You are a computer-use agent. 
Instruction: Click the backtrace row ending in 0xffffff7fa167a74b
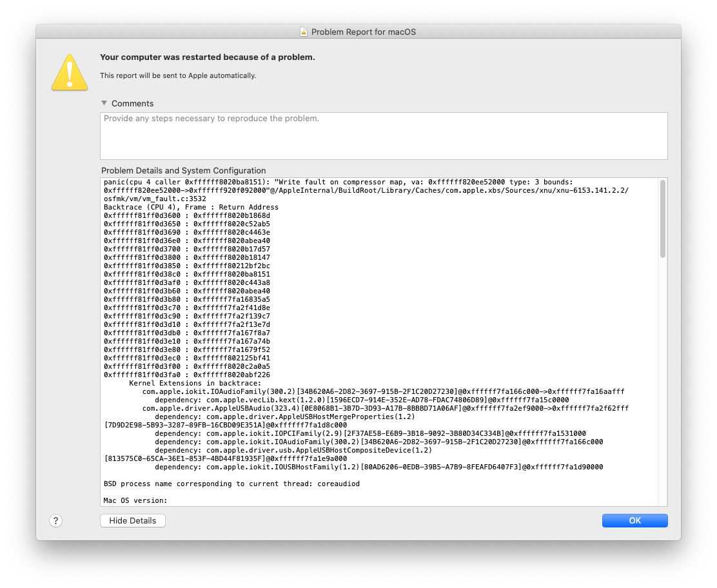coord(187,341)
